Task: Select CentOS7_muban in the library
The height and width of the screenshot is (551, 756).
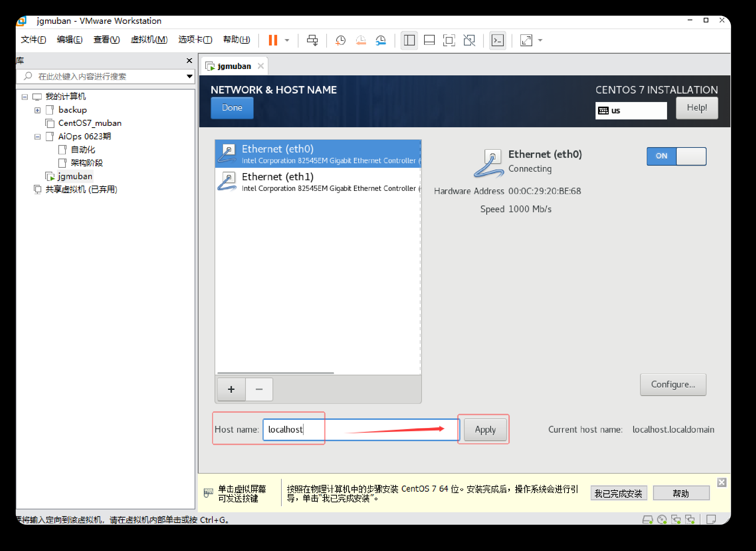Action: coord(90,123)
